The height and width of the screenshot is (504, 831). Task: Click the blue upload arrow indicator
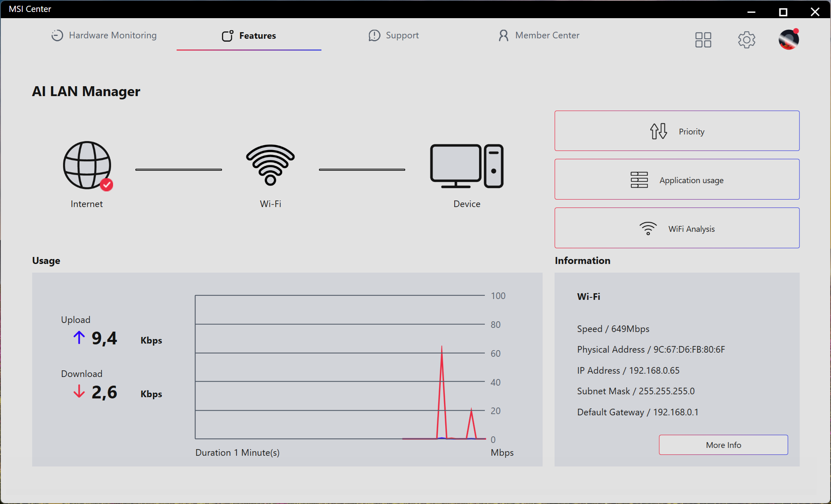[x=79, y=338]
